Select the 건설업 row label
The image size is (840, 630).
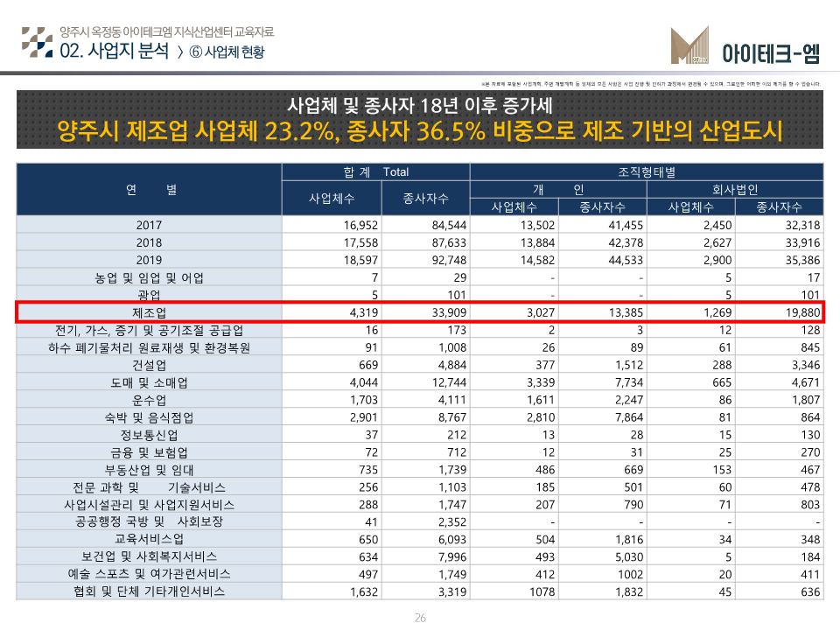(150, 365)
